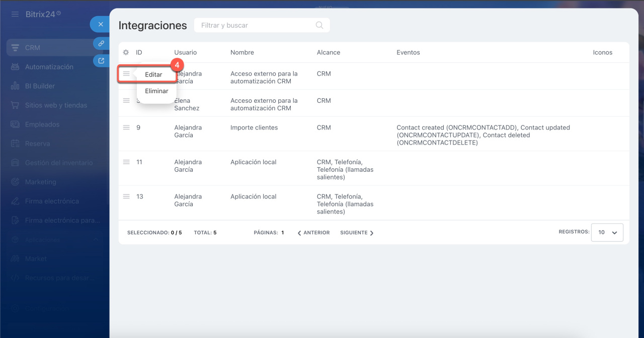The height and width of the screenshot is (338, 644).
Task: Choose Eliminar from the context menu
Action: tap(156, 91)
